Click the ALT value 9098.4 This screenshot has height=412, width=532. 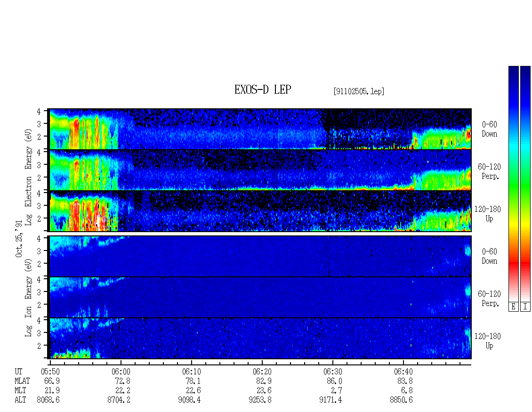coord(189,400)
